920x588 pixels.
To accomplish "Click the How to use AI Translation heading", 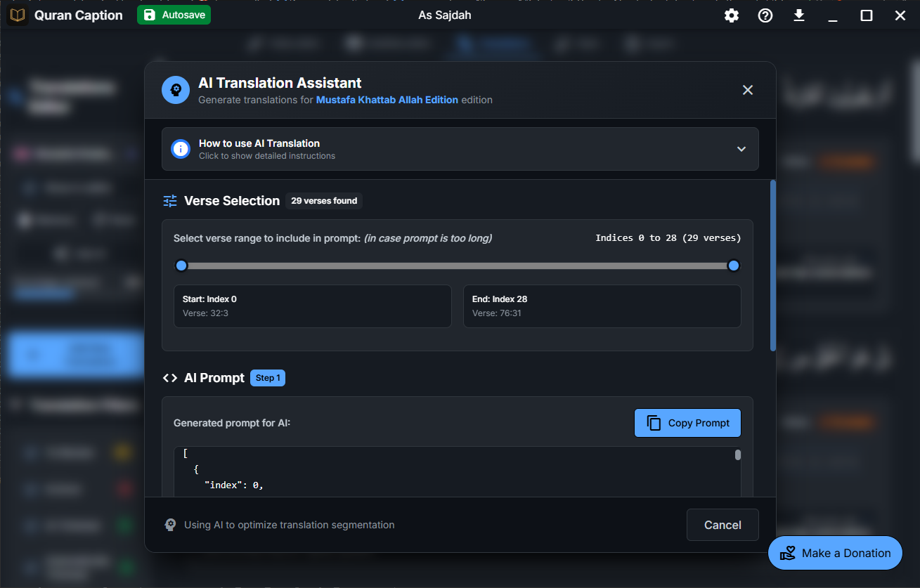I will point(259,143).
